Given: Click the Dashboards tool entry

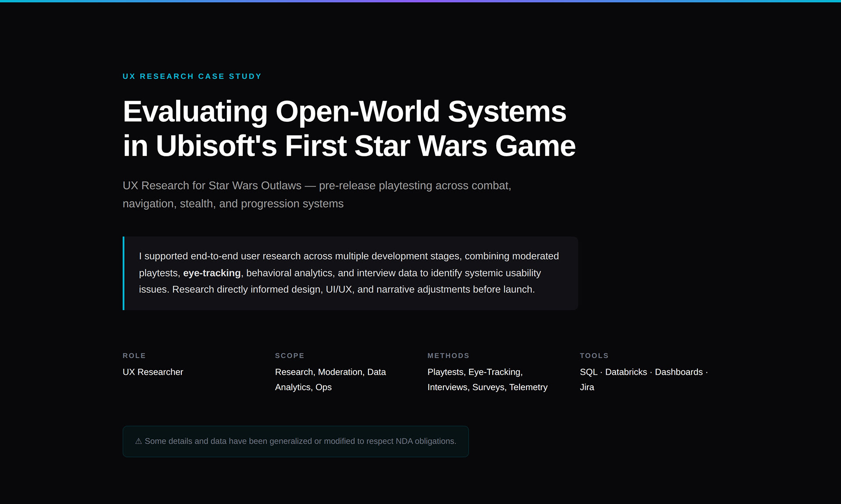Looking at the screenshot, I should click(678, 372).
